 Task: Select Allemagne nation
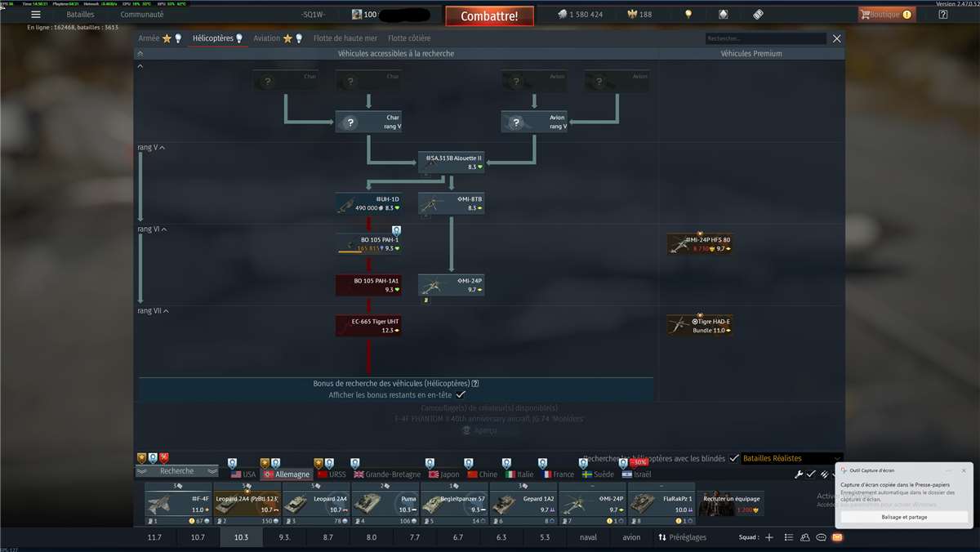coord(286,474)
